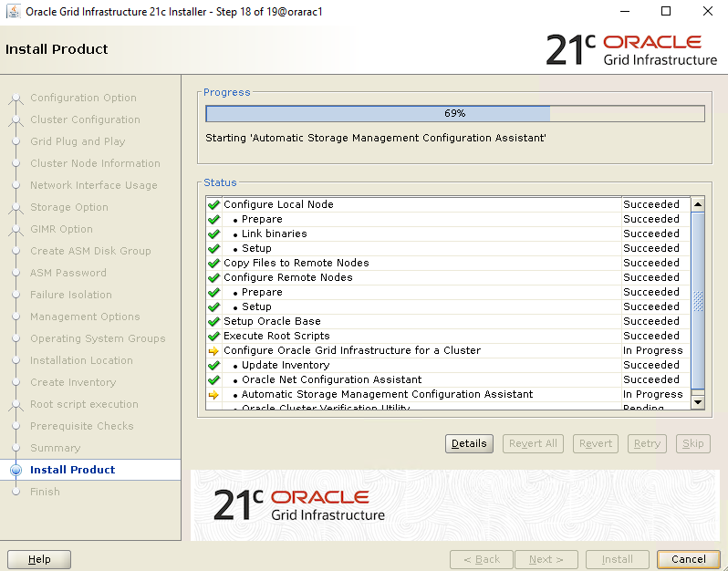Click the Revert All button
The width and height of the screenshot is (728, 571).
(533, 443)
